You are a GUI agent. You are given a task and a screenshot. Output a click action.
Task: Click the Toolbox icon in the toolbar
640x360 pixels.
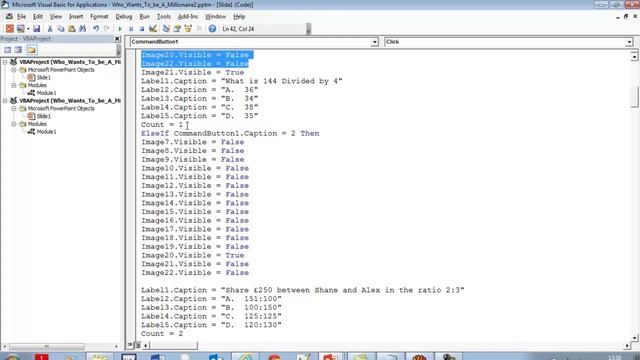pos(199,29)
